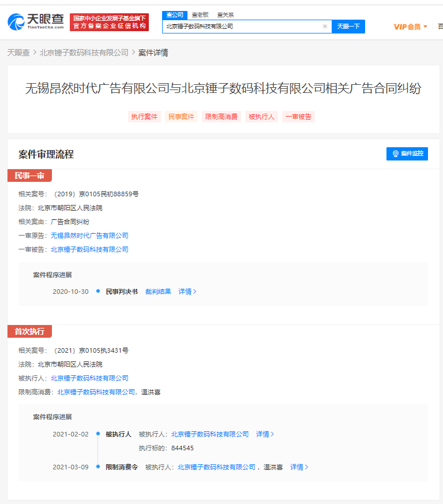Go to 天眼查 home via breadcrumb
Image resolution: width=443 pixels, height=504 pixels.
[x=18, y=53]
